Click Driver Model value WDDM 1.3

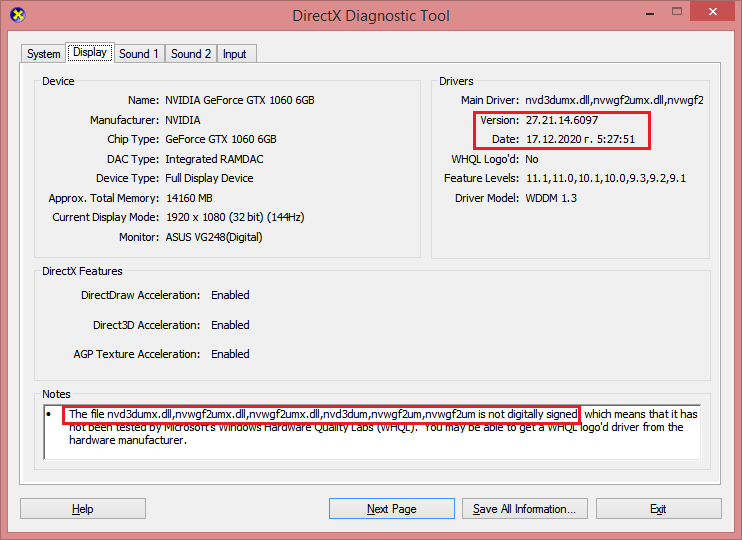[x=551, y=198]
